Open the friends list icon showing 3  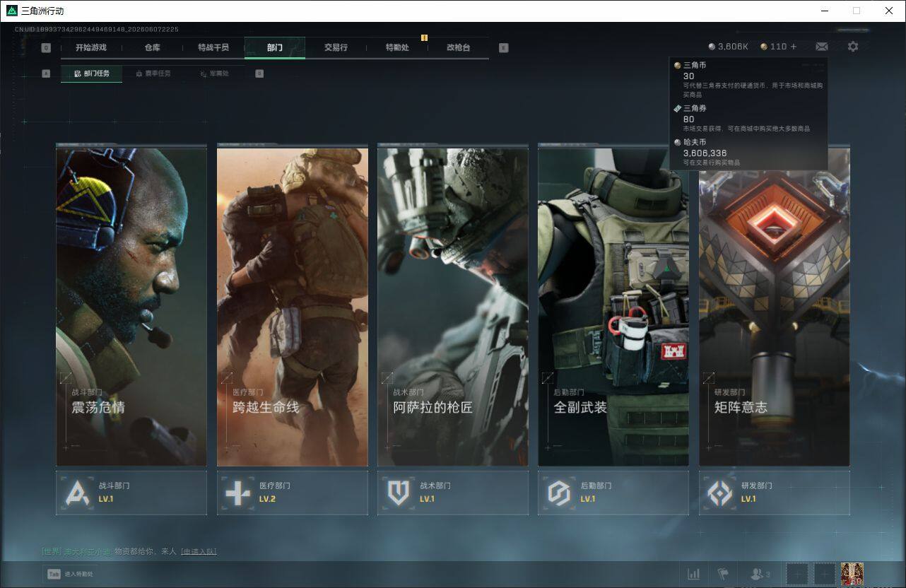click(760, 575)
